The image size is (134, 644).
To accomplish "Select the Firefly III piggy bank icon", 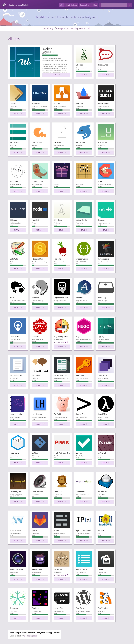I will coord(62,404).
